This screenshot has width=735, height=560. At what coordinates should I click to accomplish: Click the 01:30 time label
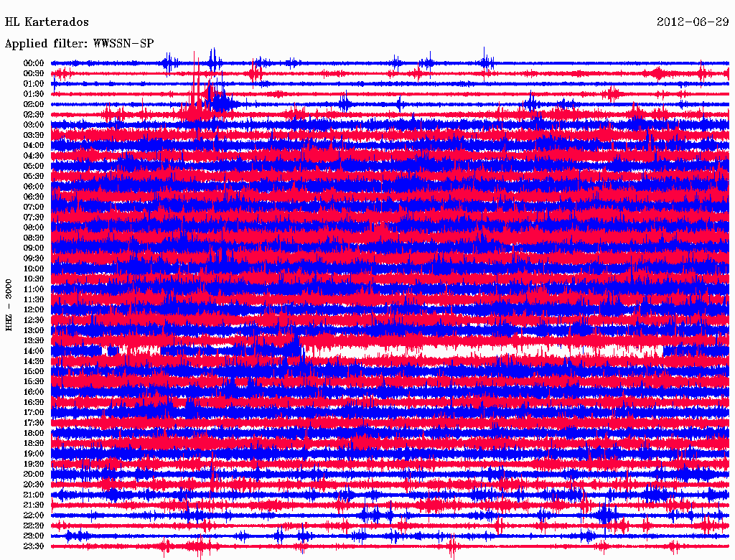pyautogui.click(x=34, y=94)
